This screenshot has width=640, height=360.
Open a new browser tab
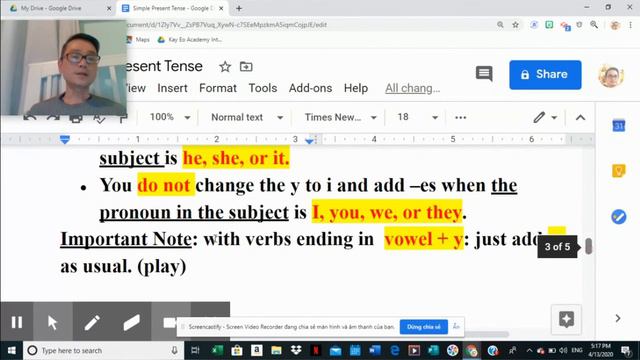239,8
